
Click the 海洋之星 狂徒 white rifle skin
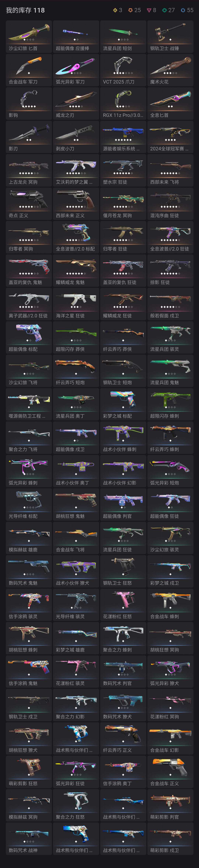[76, 304]
